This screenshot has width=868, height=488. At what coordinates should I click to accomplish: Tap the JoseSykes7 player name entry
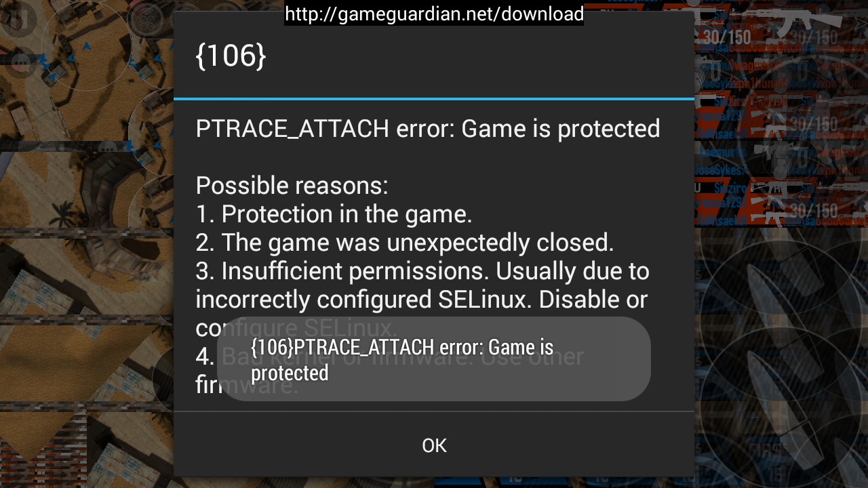tap(723, 170)
